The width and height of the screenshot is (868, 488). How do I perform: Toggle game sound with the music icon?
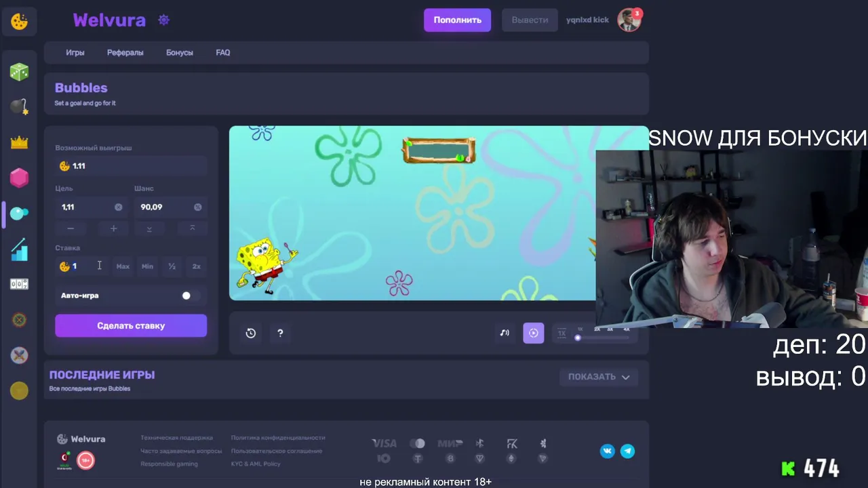[505, 333]
